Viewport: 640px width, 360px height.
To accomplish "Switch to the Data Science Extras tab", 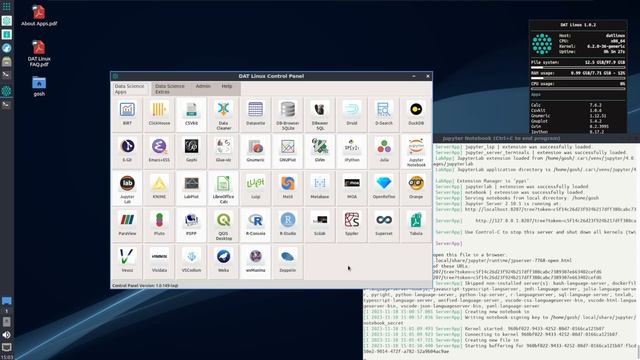I will (x=170, y=89).
